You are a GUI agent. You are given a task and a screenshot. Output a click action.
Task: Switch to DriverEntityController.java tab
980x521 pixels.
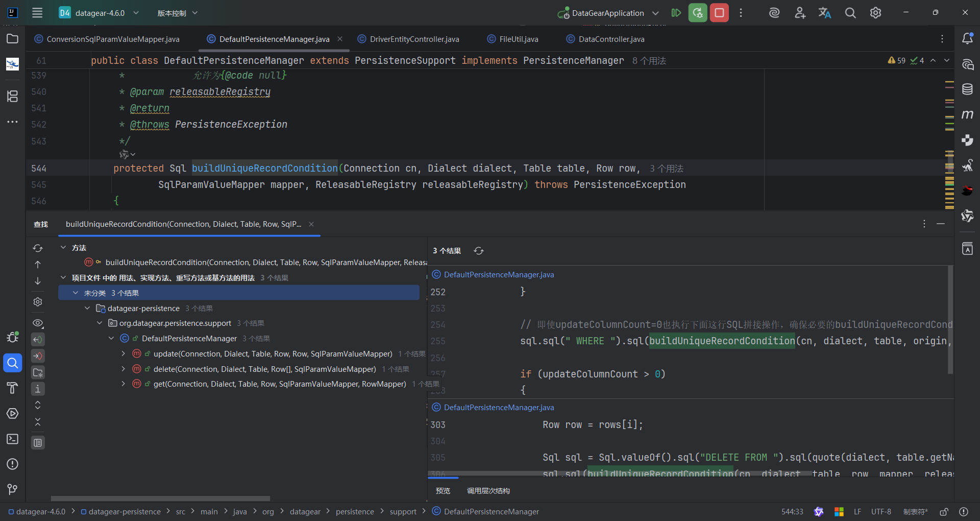[408, 39]
